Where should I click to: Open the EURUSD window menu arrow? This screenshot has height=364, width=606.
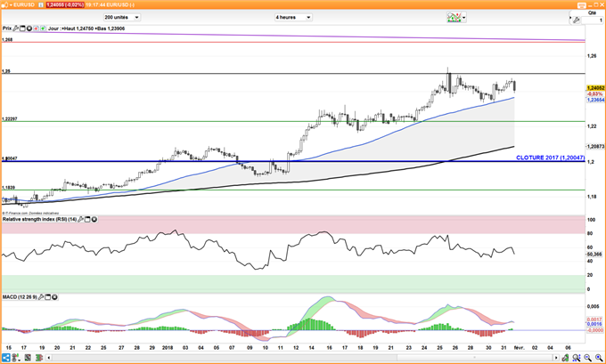tap(11, 4)
